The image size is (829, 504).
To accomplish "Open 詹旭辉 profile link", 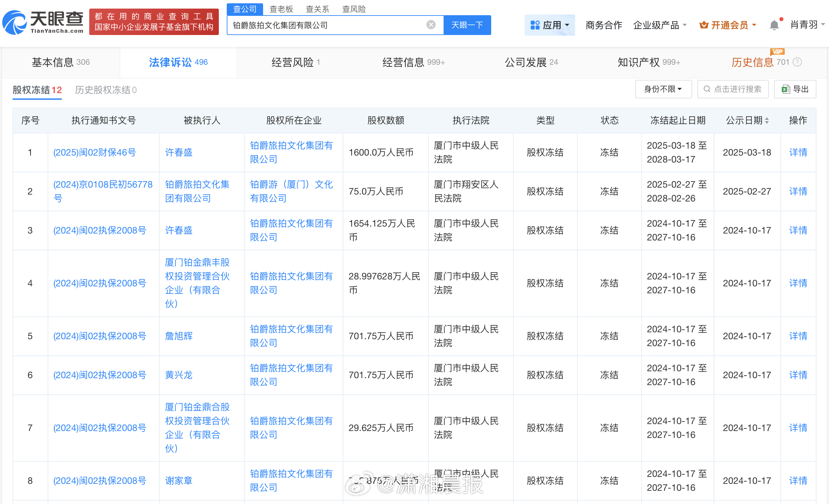I will [178, 336].
